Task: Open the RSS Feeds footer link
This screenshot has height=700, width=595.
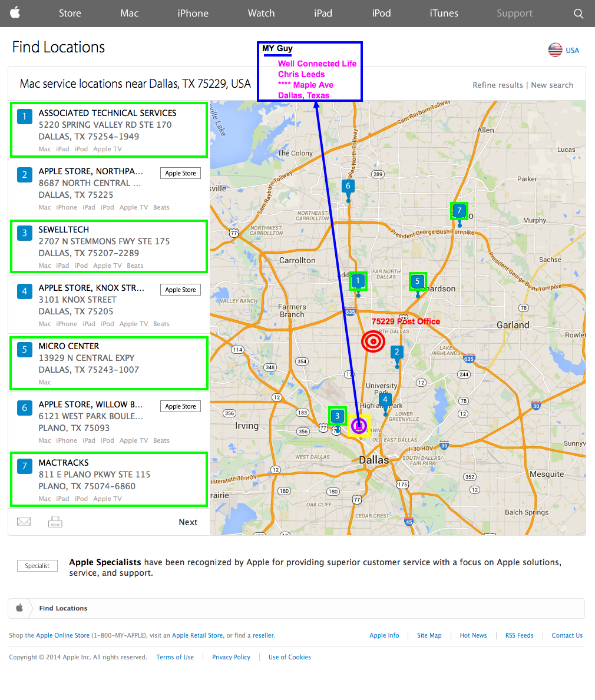Action: (x=520, y=635)
